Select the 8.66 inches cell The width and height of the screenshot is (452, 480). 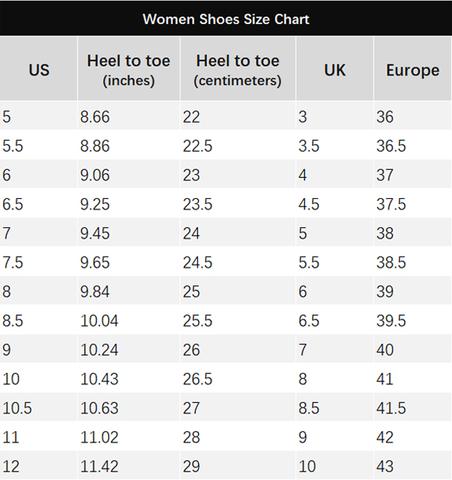129,116
